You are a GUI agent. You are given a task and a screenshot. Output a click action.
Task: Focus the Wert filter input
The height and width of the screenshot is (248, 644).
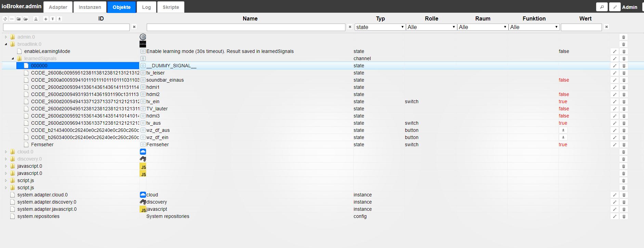click(x=581, y=27)
